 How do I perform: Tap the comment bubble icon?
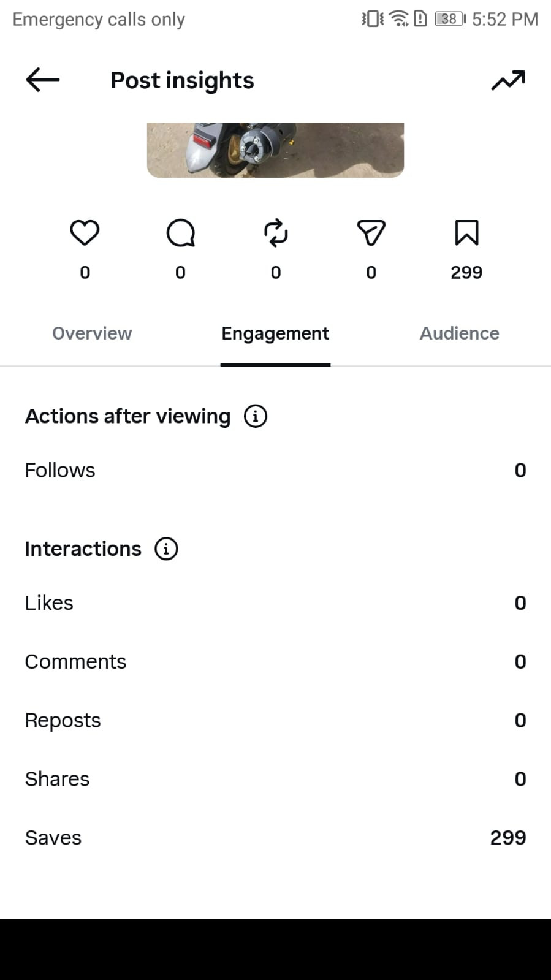pos(180,233)
